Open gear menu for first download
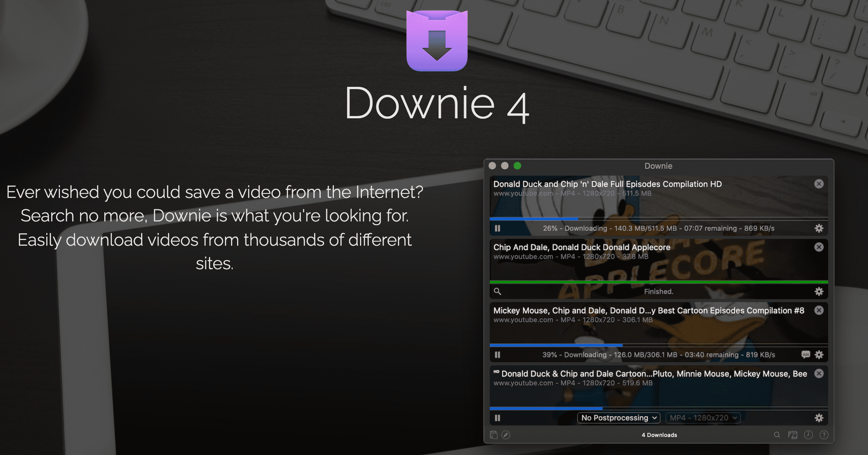Image resolution: width=868 pixels, height=455 pixels. pyautogui.click(x=819, y=228)
